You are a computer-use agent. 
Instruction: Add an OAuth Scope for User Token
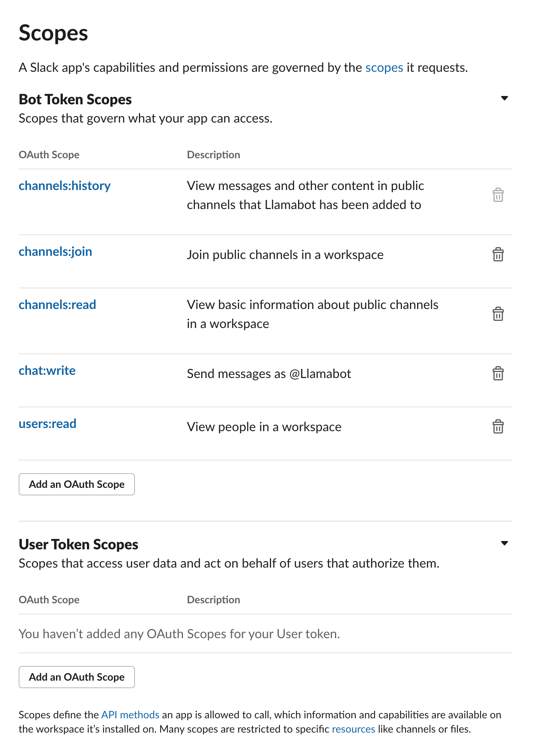coord(77,677)
